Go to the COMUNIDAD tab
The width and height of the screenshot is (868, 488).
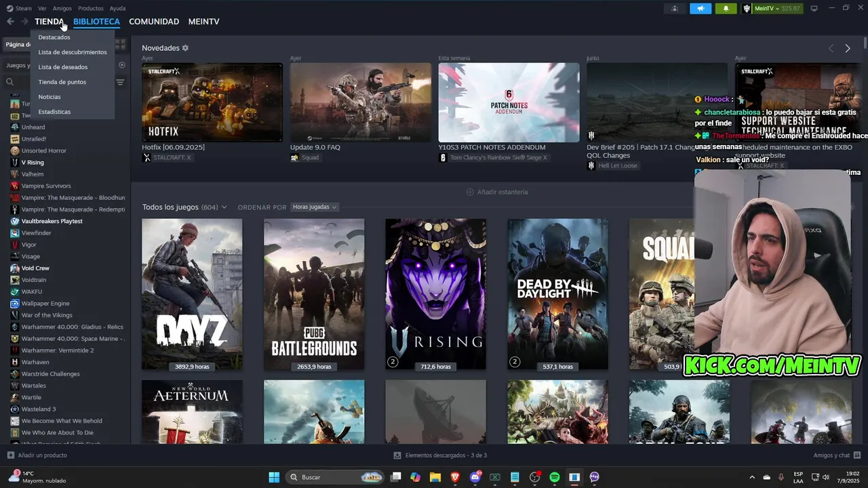click(x=154, y=22)
